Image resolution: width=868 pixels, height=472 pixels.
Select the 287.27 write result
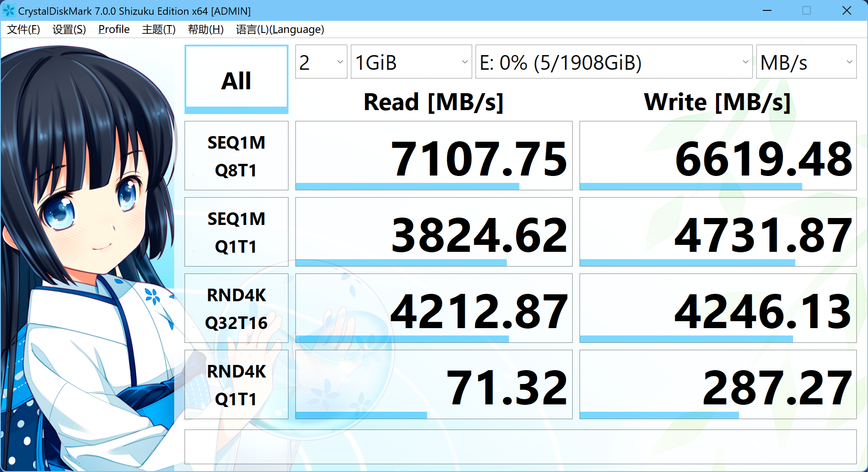pos(718,384)
